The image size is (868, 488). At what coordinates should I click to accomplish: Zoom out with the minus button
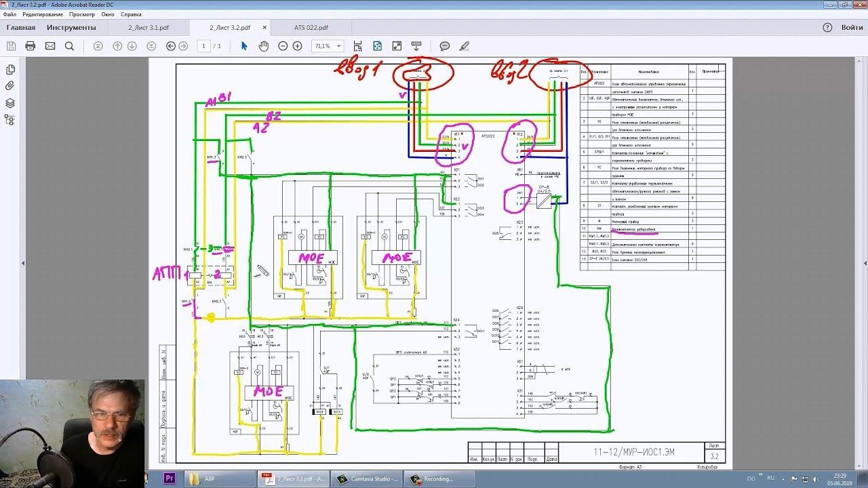[283, 46]
